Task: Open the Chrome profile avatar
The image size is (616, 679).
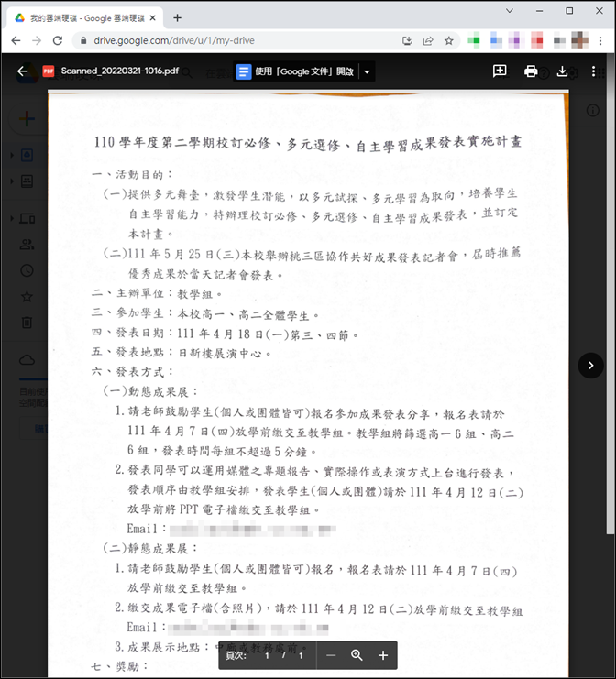Action: point(579,40)
